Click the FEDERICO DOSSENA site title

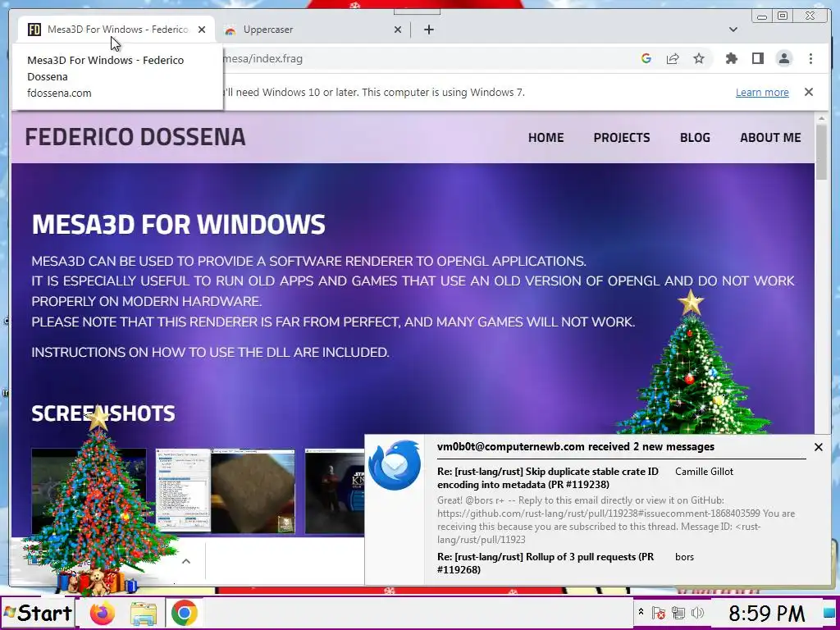135,137
